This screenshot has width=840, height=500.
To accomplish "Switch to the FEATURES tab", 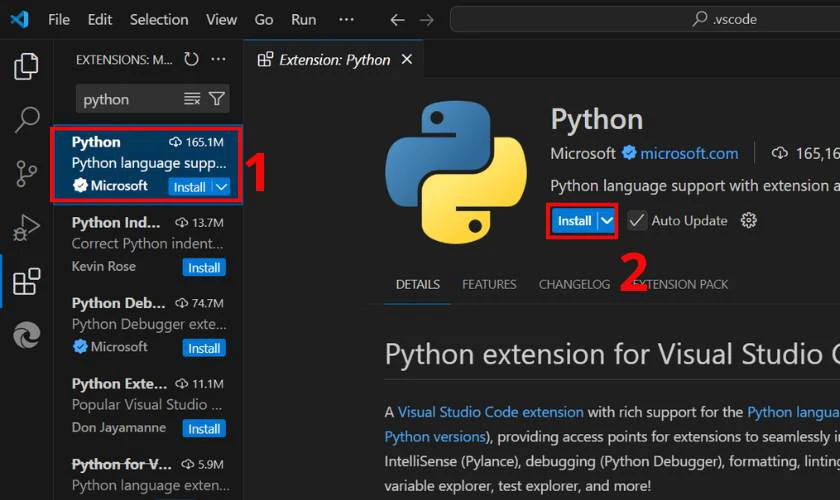I will (489, 284).
